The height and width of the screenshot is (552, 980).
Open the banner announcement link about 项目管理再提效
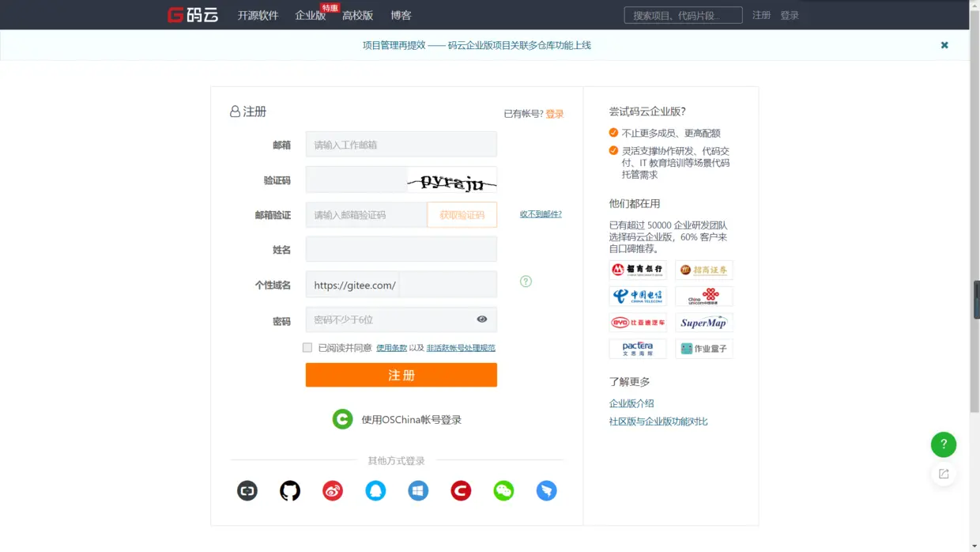pos(477,45)
